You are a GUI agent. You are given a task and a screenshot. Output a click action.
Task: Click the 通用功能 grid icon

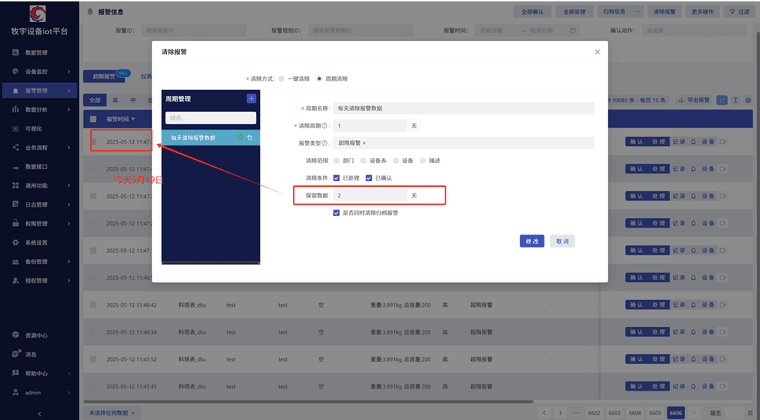16,186
